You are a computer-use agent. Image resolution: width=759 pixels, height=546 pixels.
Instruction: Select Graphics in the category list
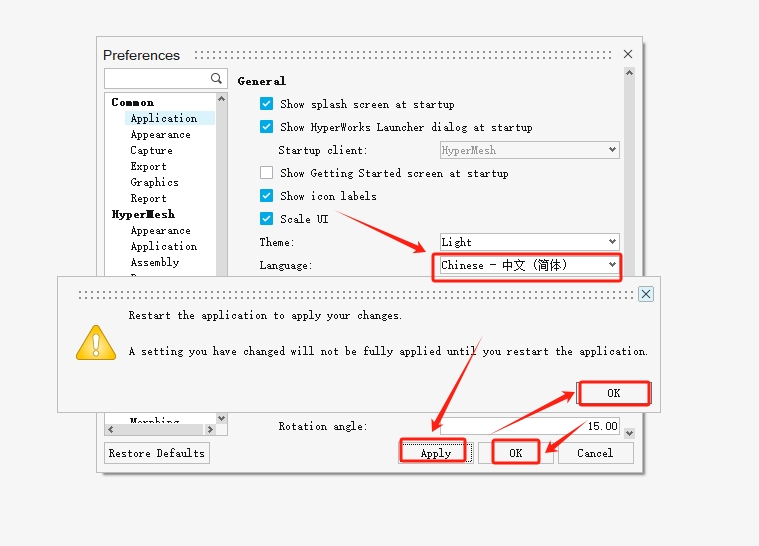pos(154,182)
